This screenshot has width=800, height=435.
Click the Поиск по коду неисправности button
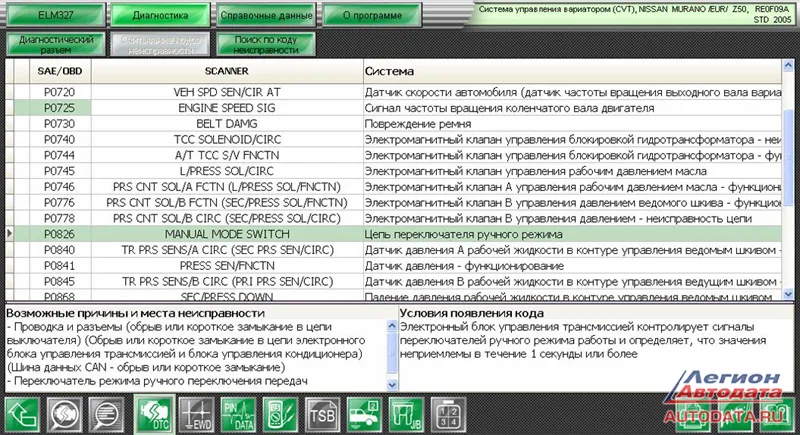pos(266,44)
